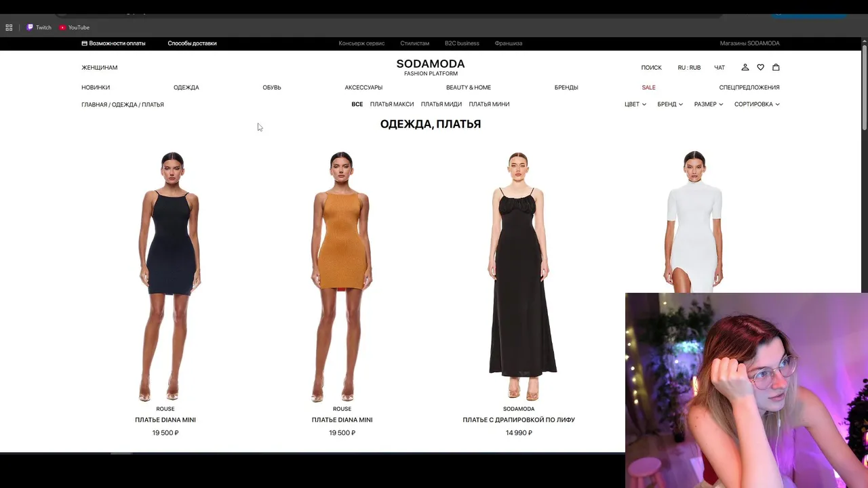Viewport: 868px width, 488px height.
Task: Open the shopping bag icon
Action: 776,67
